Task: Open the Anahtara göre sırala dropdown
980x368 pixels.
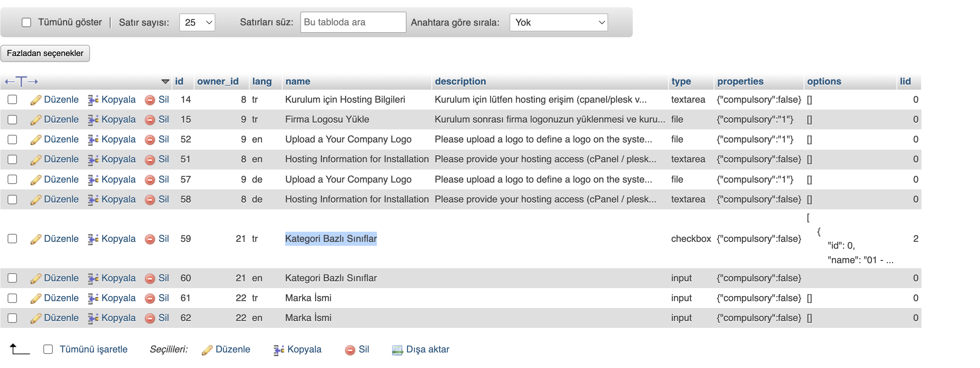Action: pos(558,22)
